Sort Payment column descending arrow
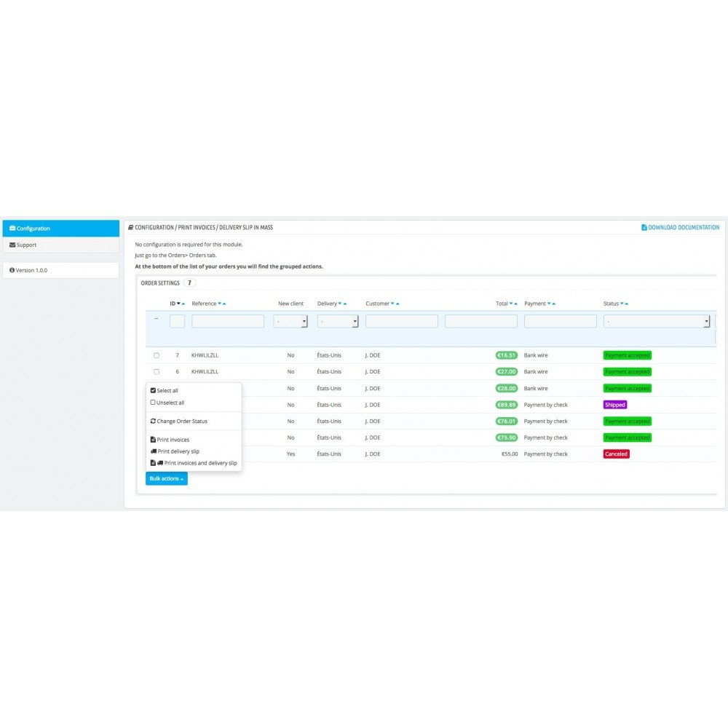728x728 pixels. (x=549, y=304)
